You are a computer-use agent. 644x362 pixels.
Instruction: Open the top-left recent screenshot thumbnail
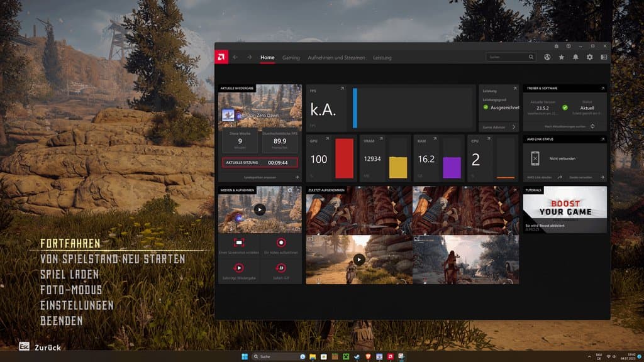tap(359, 211)
